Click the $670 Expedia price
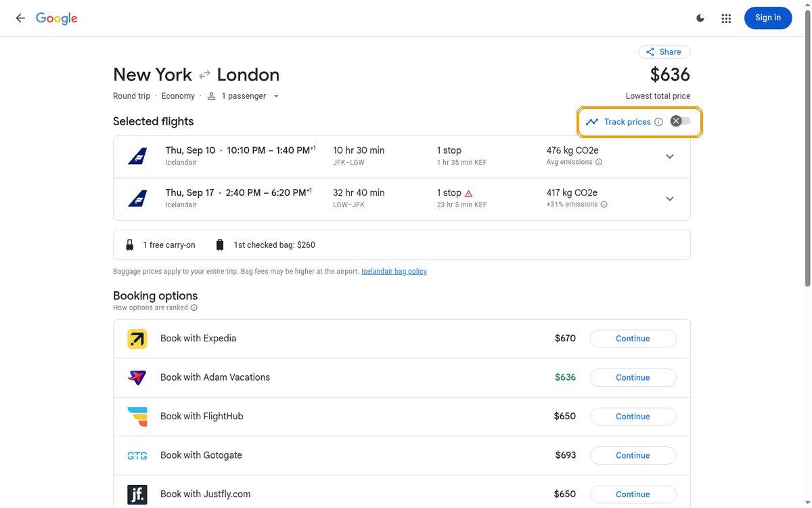 tap(565, 338)
